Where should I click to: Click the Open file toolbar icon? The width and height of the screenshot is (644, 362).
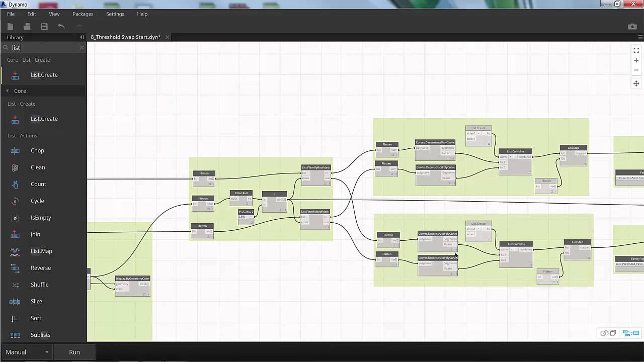27,26
